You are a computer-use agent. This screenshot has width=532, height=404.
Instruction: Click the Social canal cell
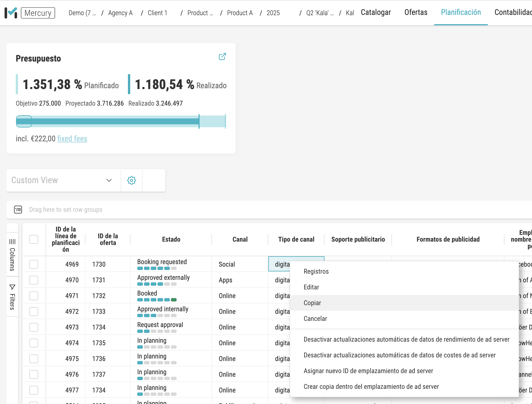point(240,264)
